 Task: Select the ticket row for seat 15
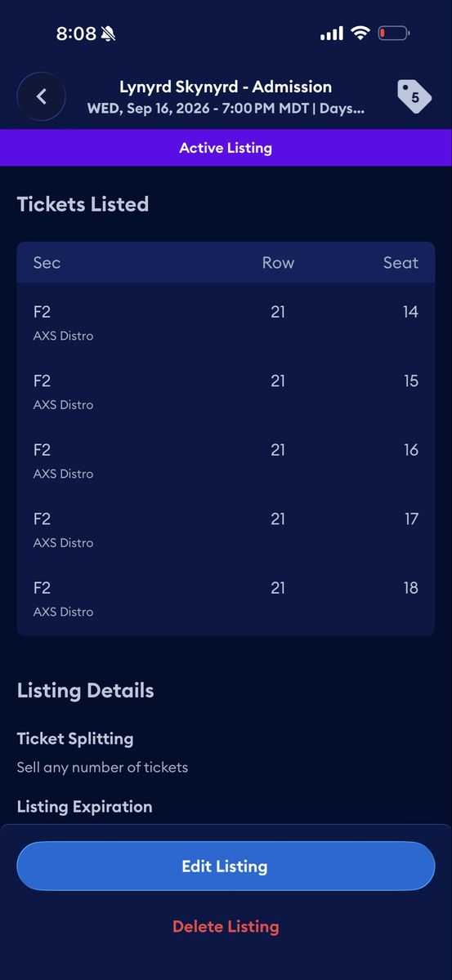pyautogui.click(x=226, y=391)
